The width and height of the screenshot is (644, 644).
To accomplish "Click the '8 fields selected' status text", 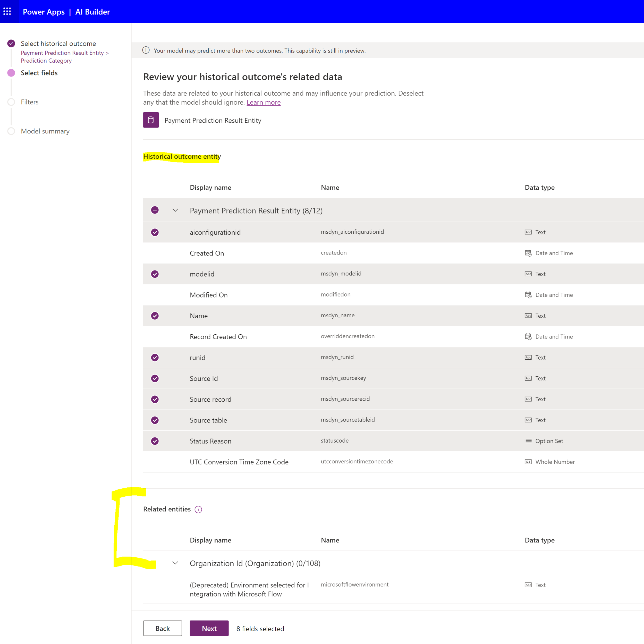I will point(260,629).
